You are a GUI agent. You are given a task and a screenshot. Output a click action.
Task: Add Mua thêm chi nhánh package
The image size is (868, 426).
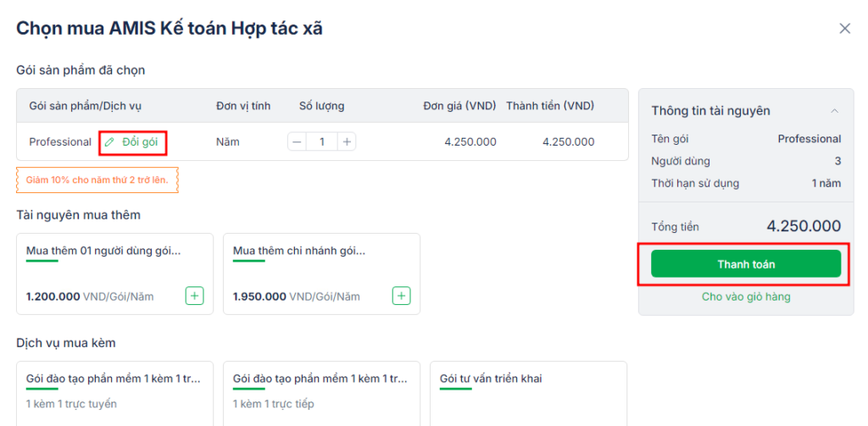point(401,296)
